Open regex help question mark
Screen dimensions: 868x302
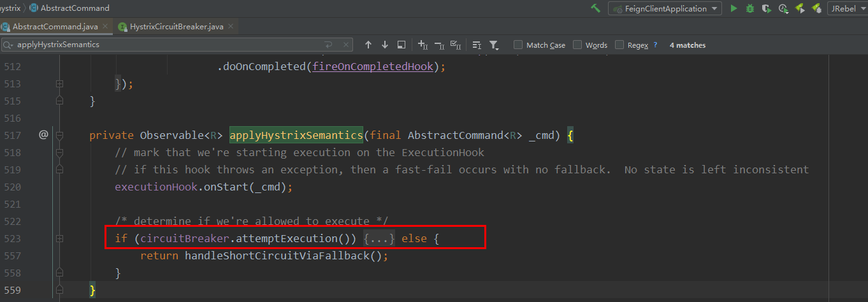pyautogui.click(x=655, y=45)
